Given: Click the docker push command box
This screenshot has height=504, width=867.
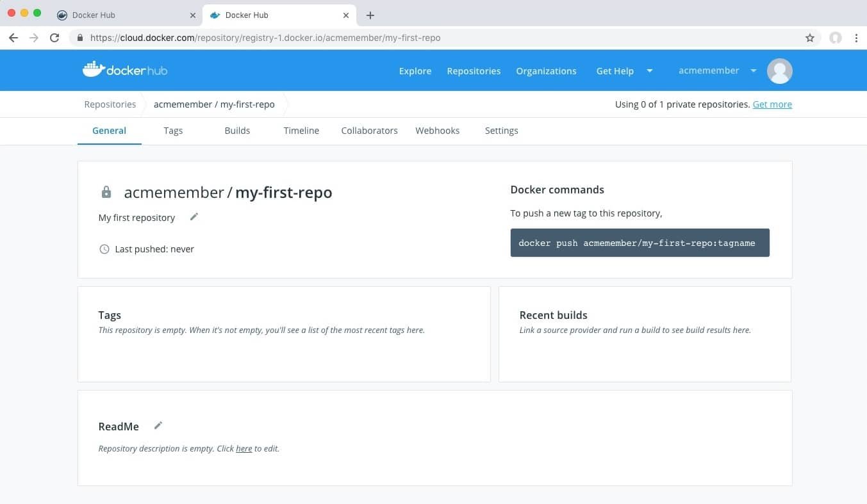Looking at the screenshot, I should 640,243.
